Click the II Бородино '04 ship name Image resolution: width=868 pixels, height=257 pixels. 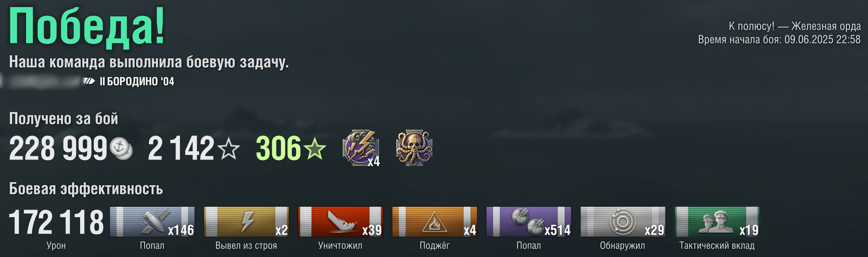click(x=137, y=81)
